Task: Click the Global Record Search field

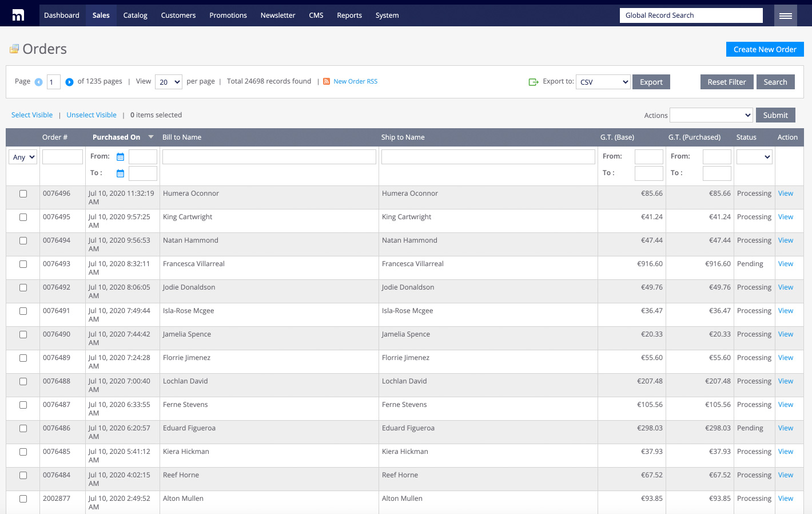Action: tap(691, 15)
